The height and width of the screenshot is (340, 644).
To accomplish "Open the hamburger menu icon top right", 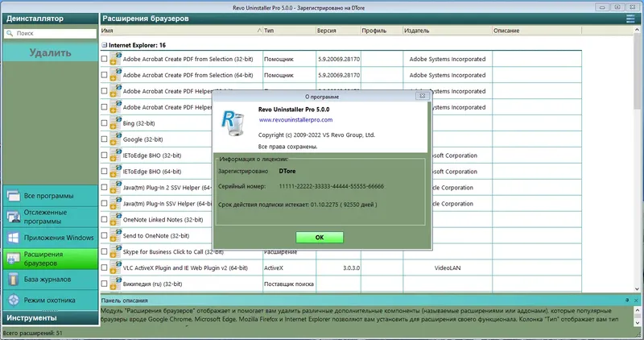I will (x=630, y=19).
